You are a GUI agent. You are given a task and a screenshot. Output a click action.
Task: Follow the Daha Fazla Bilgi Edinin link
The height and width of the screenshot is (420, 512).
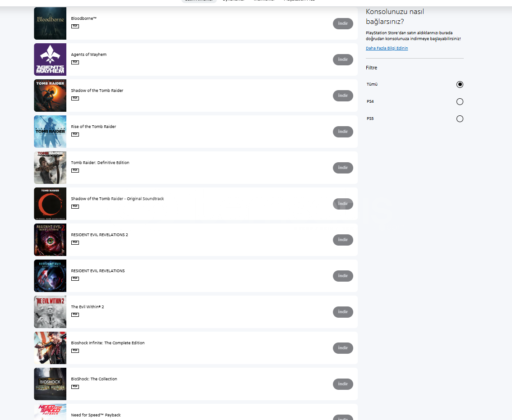tap(387, 48)
